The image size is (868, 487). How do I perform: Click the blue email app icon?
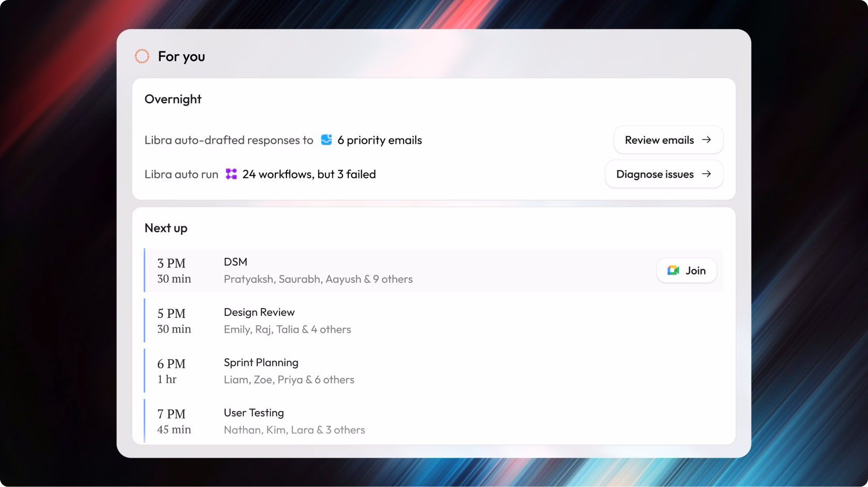click(327, 140)
